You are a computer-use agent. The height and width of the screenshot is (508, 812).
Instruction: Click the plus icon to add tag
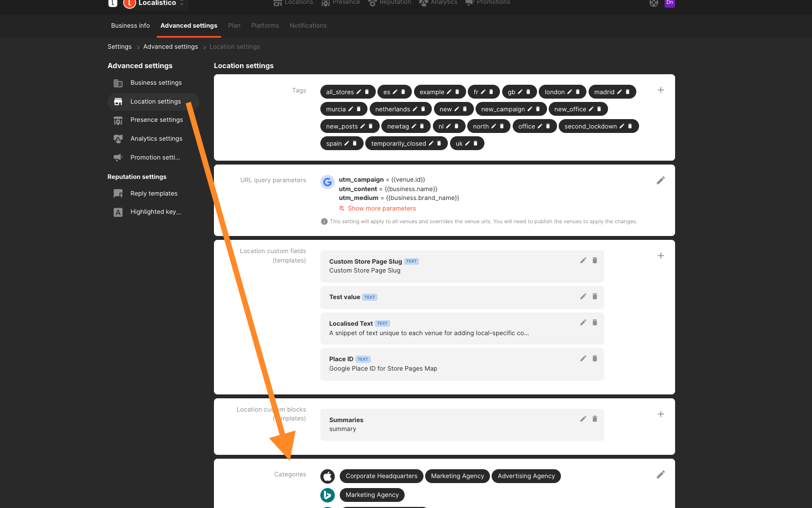coord(660,90)
